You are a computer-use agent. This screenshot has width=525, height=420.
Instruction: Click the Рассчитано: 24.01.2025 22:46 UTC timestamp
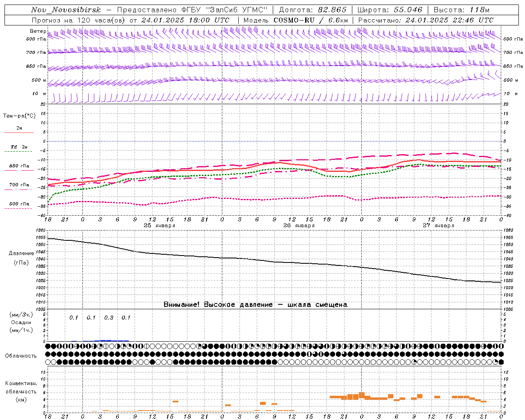point(426,20)
